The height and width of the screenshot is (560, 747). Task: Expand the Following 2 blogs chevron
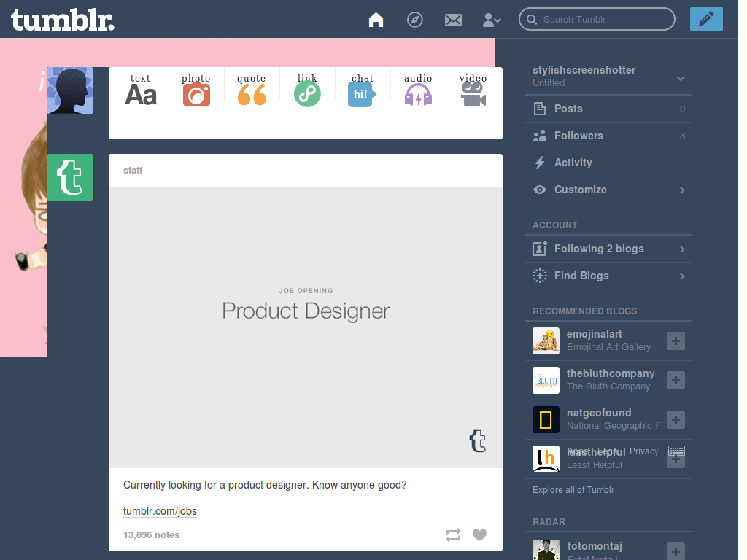click(682, 249)
